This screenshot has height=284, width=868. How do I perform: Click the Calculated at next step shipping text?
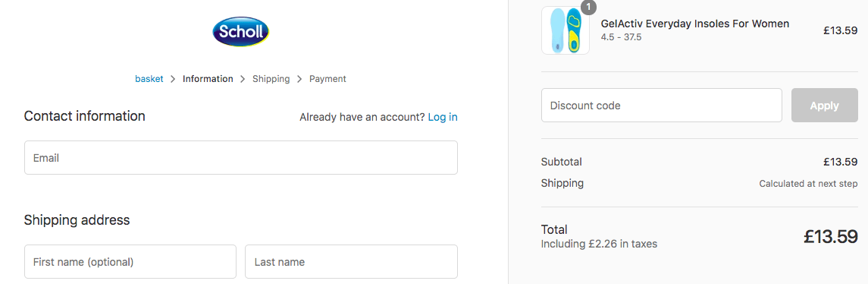(809, 184)
